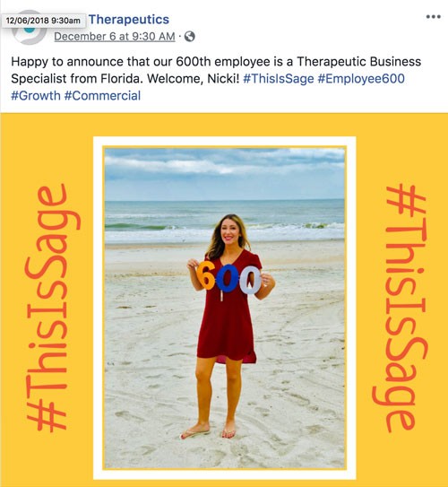Click the white 0 number cutout
This screenshot has height=487, width=448.
click(250, 281)
